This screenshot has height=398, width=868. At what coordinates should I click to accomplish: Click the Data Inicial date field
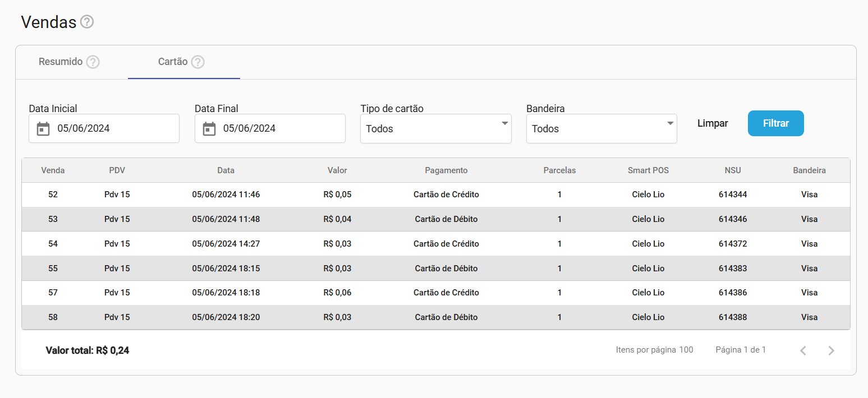click(x=112, y=128)
